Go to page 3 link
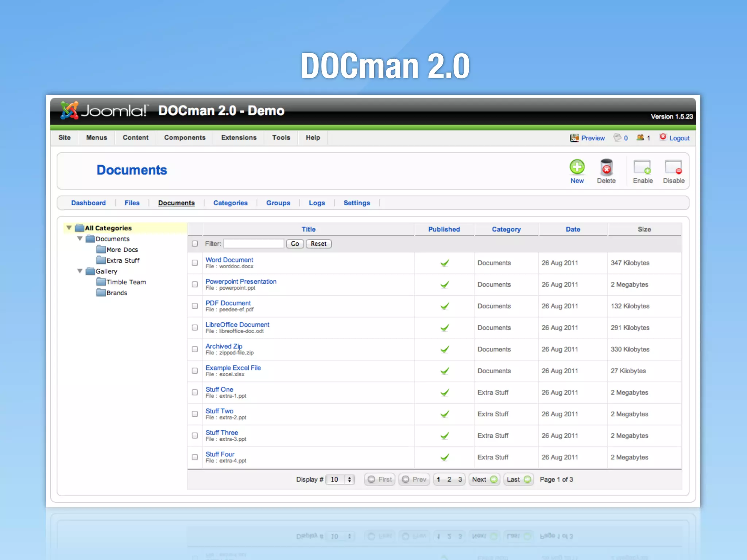747x560 pixels. tap(460, 479)
